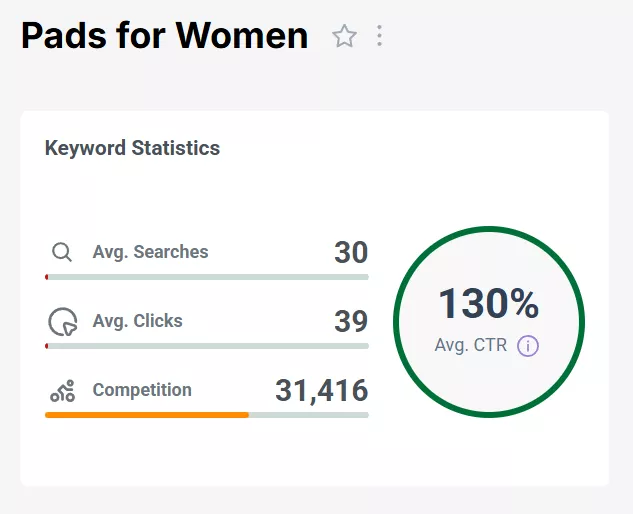633x514 pixels.
Task: Click the Avg. Searches label
Action: [150, 252]
